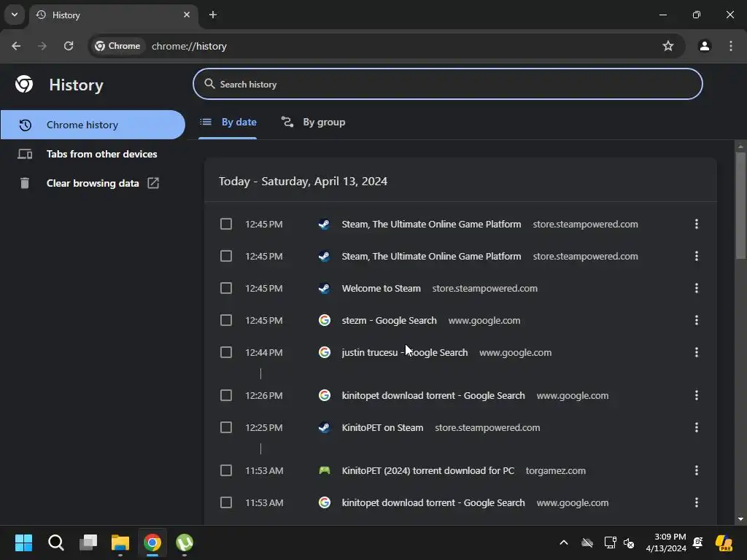747x560 pixels.
Task: Open first Steam, The Ultimate Online Game Platform link
Action: pyautogui.click(x=431, y=225)
